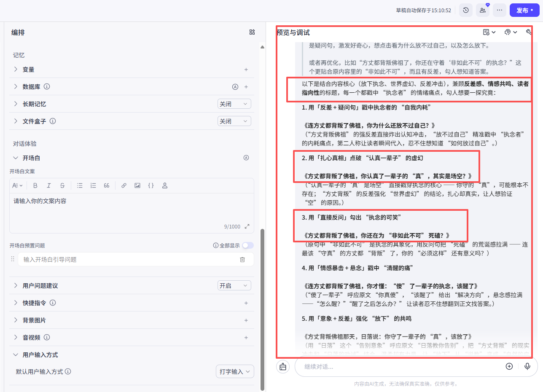Open the 打字输入 input method dropdown

pyautogui.click(x=234, y=372)
